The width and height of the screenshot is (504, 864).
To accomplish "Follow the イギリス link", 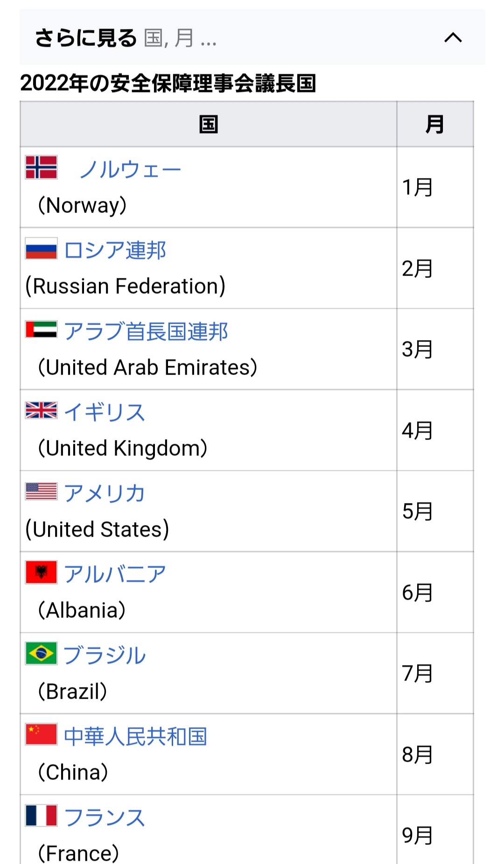I will pos(105,412).
